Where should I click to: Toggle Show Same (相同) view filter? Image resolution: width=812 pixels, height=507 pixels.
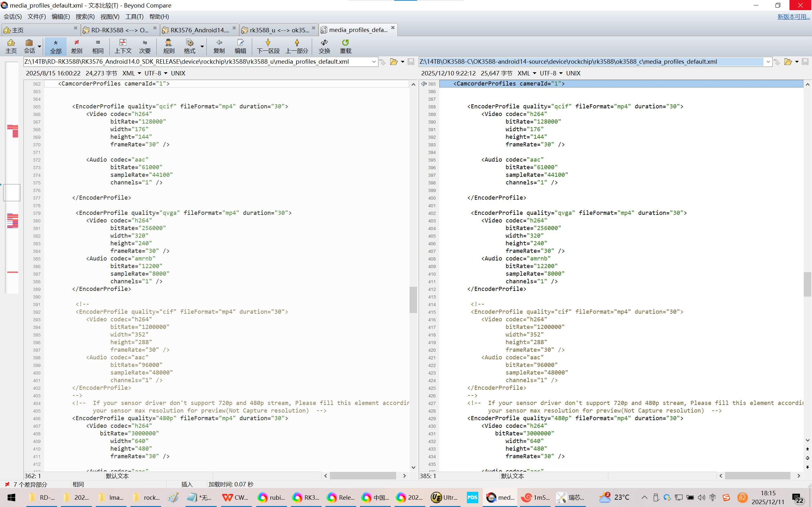coord(98,46)
